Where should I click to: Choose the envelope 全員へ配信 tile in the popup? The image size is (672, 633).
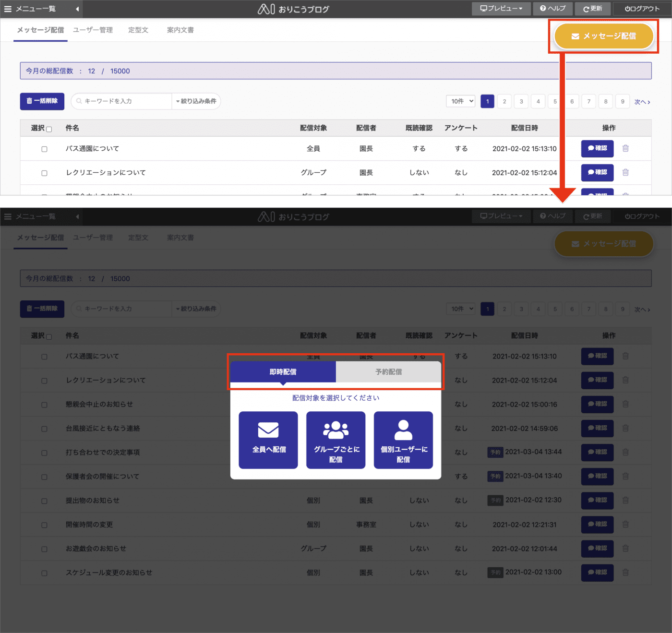pyautogui.click(x=268, y=440)
